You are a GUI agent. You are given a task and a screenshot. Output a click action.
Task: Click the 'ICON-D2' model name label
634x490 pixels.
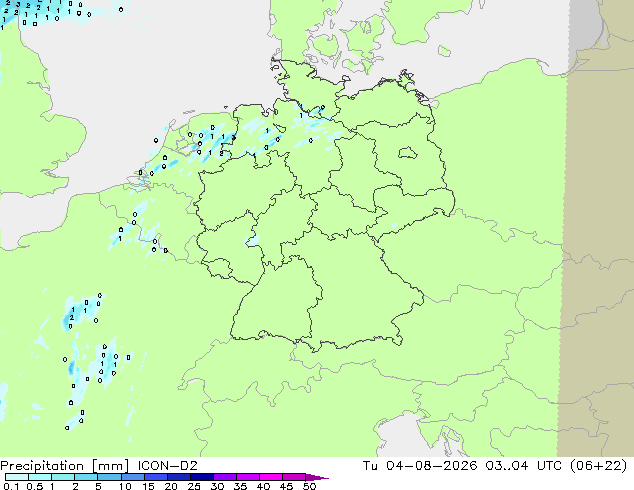(167, 466)
